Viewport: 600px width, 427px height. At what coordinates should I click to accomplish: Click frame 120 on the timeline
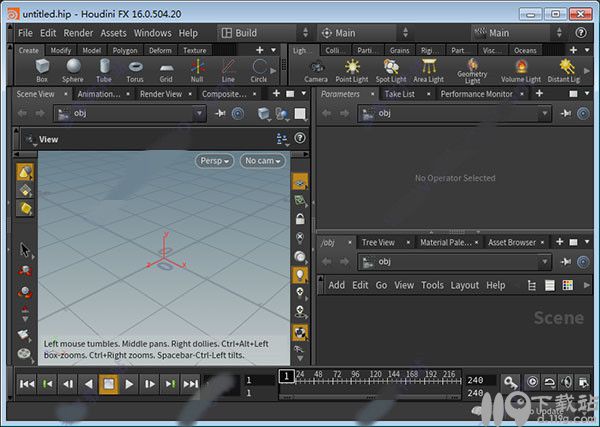click(x=370, y=381)
